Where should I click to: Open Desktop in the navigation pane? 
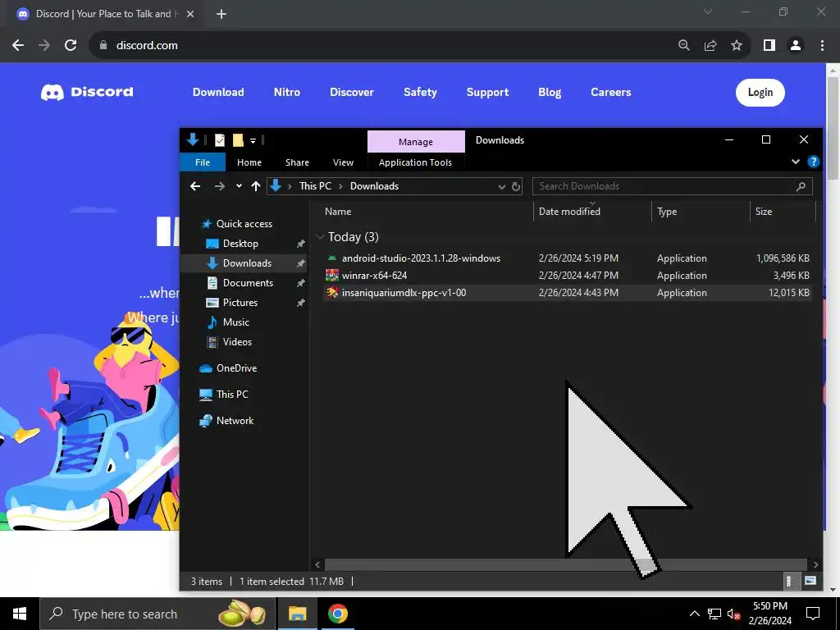240,244
